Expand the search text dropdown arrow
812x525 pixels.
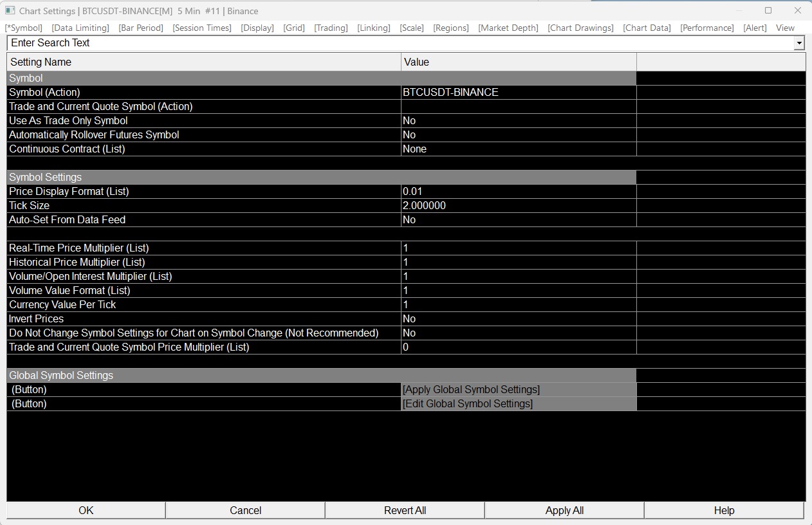click(799, 43)
